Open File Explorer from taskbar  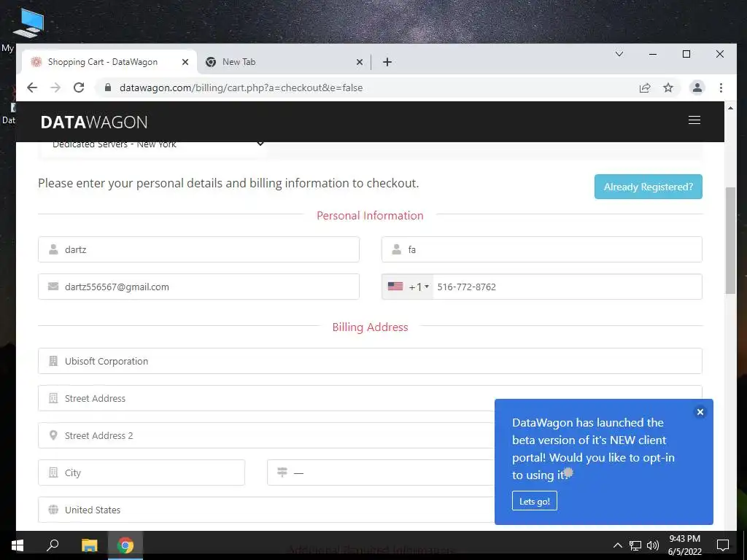click(x=89, y=545)
